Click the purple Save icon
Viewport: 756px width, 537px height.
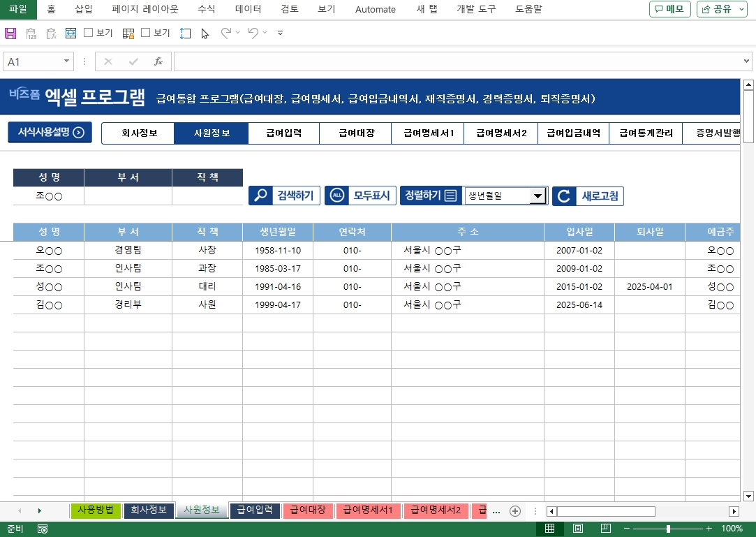point(10,34)
